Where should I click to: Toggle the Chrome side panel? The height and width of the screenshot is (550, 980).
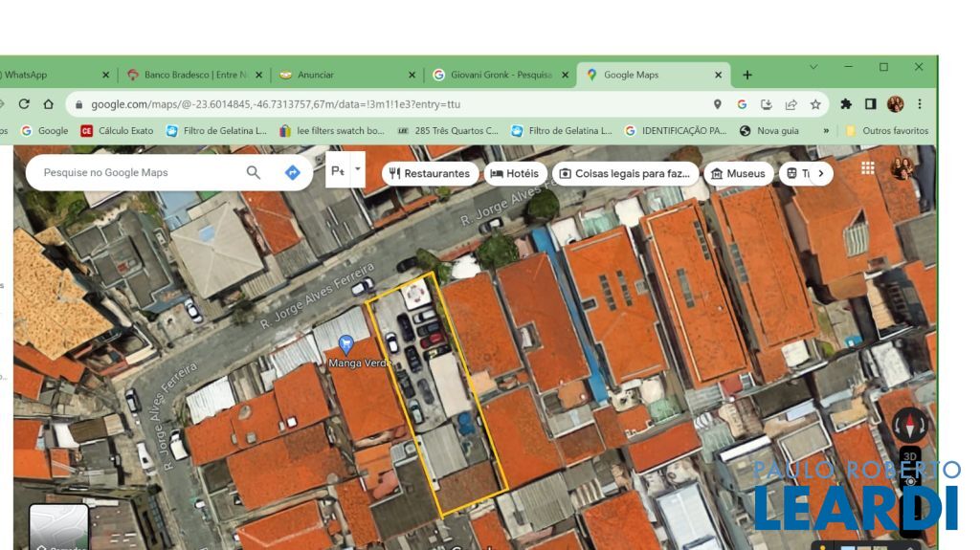[x=871, y=104]
